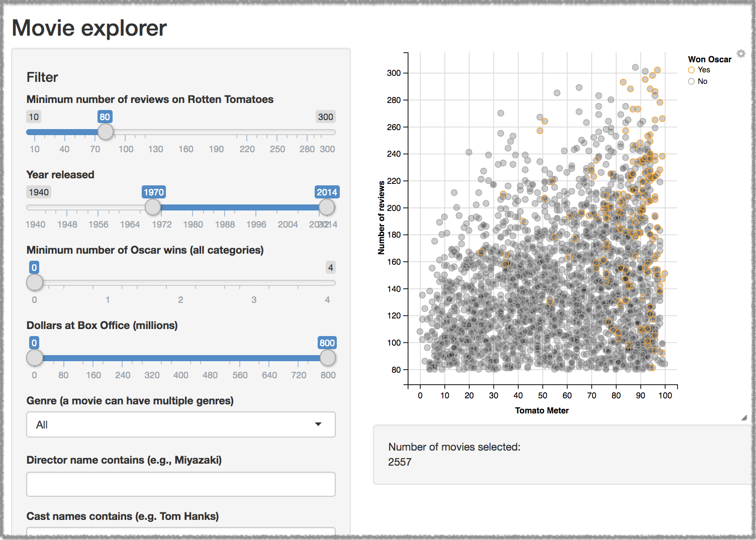The height and width of the screenshot is (540, 756).
Task: Click the 'Filter' heading
Action: pyautogui.click(x=42, y=77)
